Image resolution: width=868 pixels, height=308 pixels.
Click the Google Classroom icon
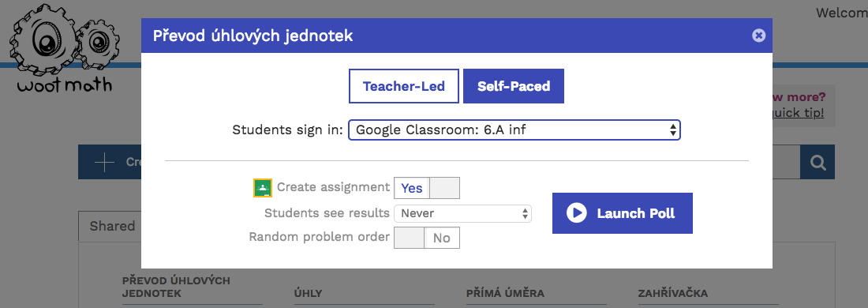(263, 188)
